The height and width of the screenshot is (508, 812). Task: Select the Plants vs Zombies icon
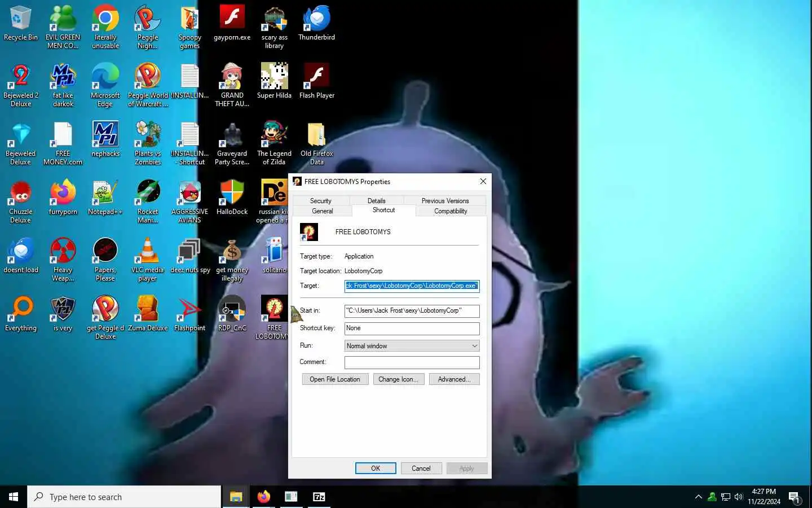point(148,143)
